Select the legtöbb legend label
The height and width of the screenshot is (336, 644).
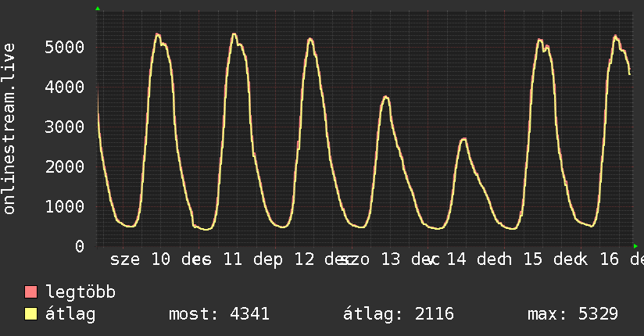tap(80, 292)
